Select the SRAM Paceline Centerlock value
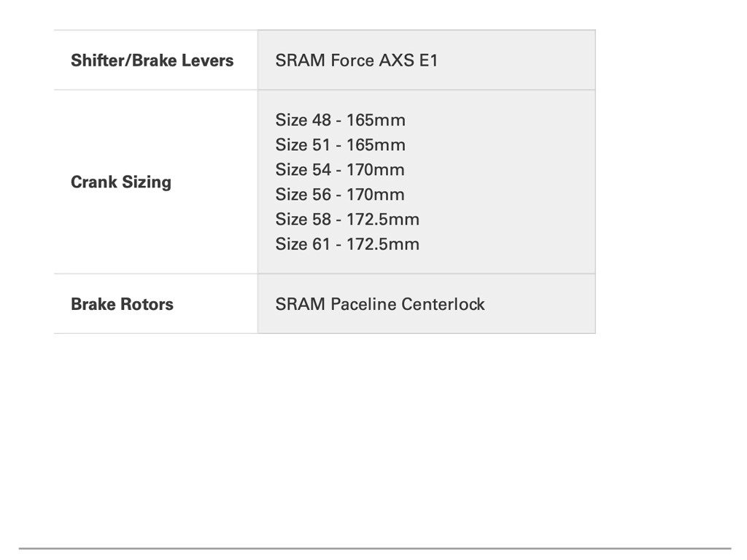The image size is (747, 560). [x=379, y=304]
